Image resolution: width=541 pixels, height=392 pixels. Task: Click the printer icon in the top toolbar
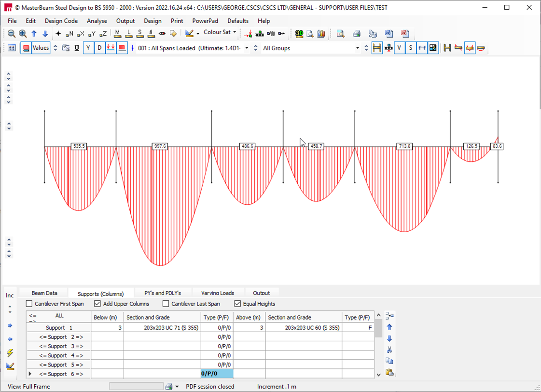pyautogui.click(x=357, y=33)
